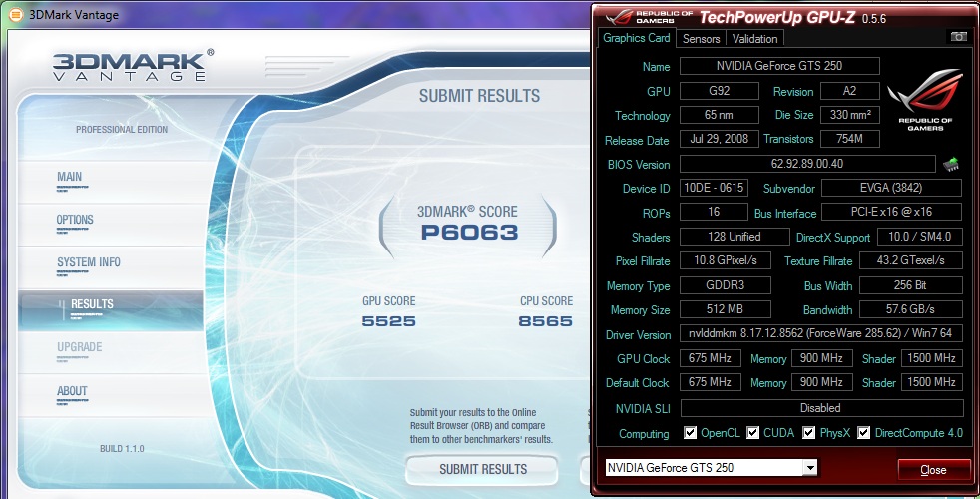Viewport: 980px width, 499px height.
Task: Click the Default Clock row Shader 1500 MHz
Action: tap(931, 382)
